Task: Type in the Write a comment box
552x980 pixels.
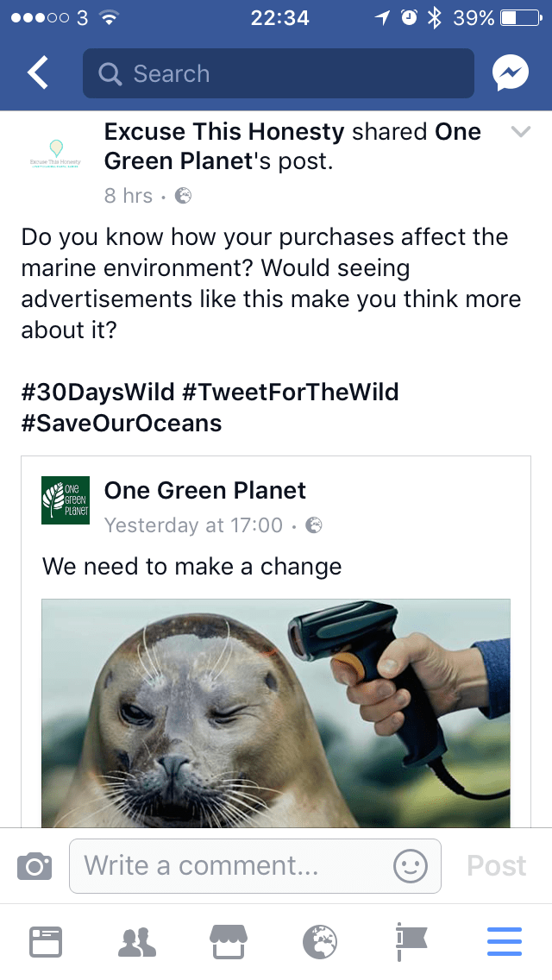Action: 233,866
